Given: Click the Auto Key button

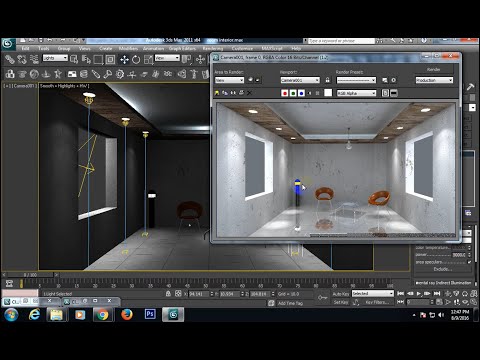Looking at the screenshot, I should [x=341, y=294].
